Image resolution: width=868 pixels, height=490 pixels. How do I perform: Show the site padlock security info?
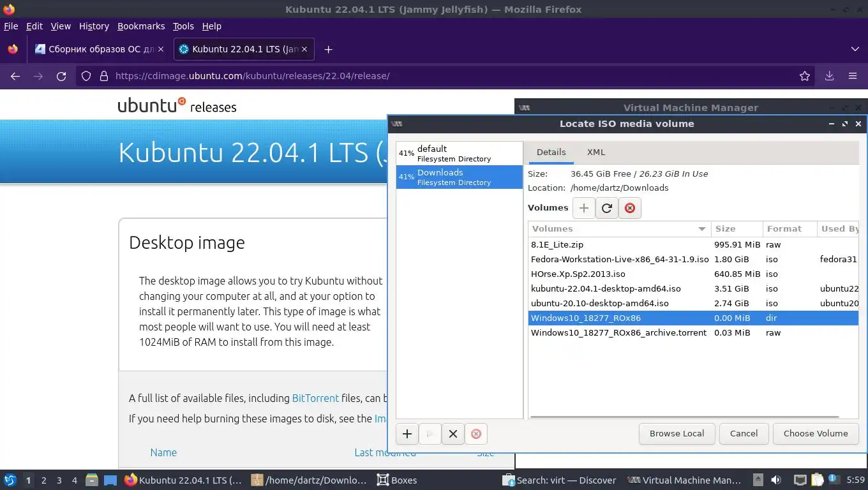(104, 76)
